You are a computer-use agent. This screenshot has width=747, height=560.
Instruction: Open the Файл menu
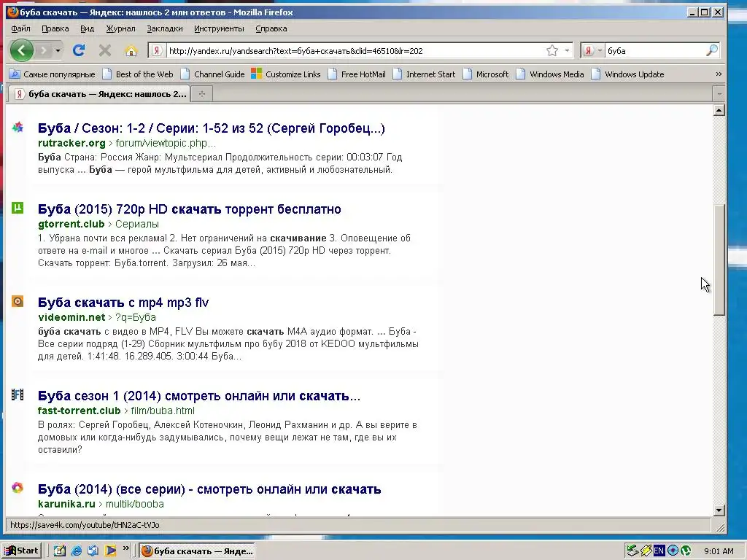pyautogui.click(x=21, y=28)
